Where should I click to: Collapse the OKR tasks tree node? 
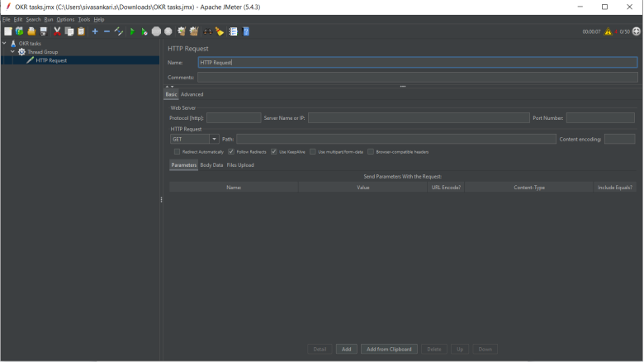[x=4, y=43]
